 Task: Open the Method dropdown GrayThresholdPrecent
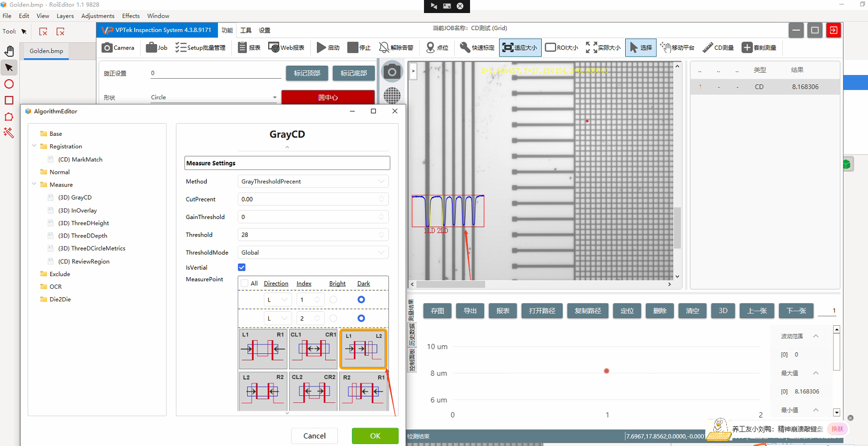313,181
